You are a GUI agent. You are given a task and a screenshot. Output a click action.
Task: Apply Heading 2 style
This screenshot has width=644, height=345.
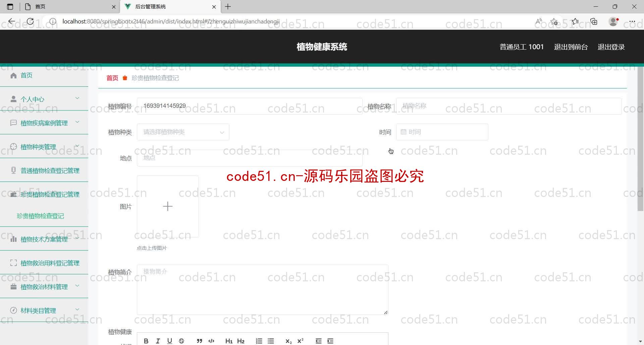(x=241, y=341)
